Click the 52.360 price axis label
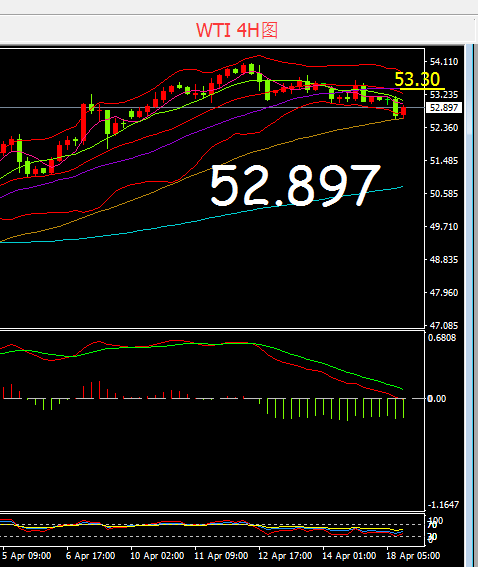This screenshot has height=567, width=478. [x=444, y=128]
